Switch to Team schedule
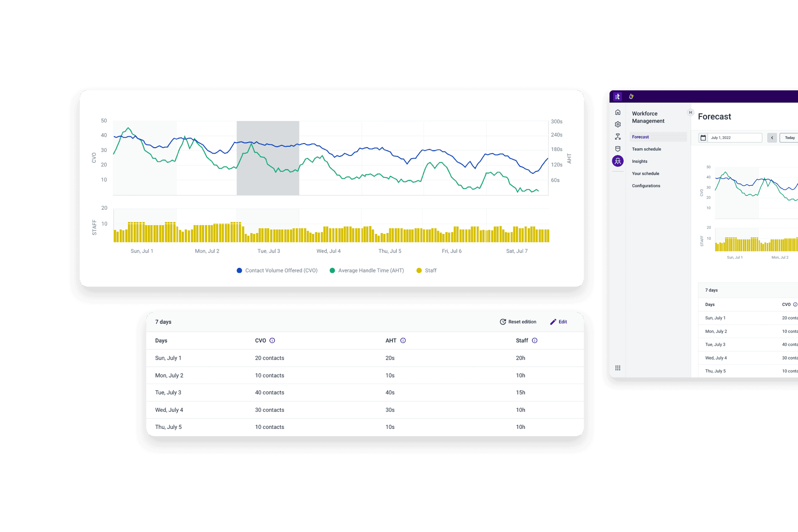This screenshot has height=532, width=798. coord(647,149)
